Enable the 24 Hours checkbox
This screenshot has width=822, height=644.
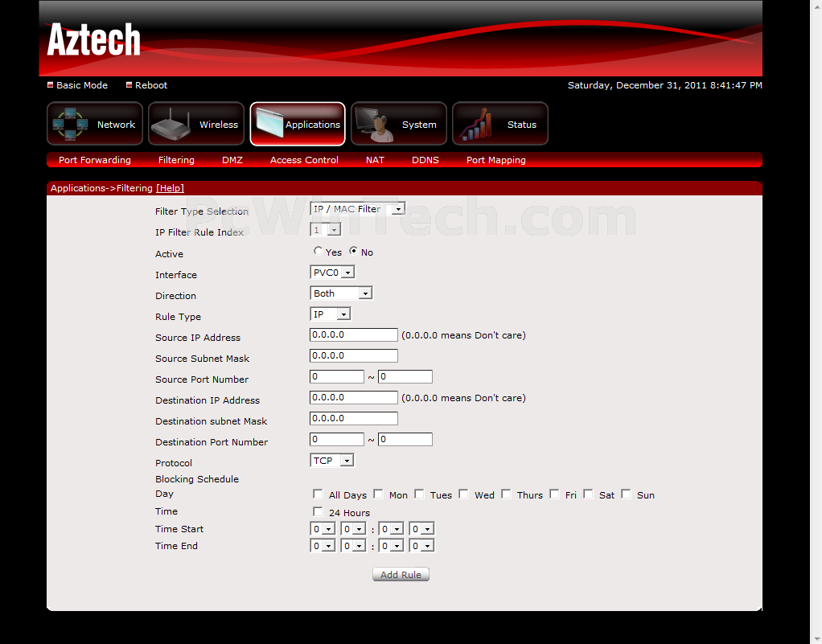pyautogui.click(x=318, y=511)
